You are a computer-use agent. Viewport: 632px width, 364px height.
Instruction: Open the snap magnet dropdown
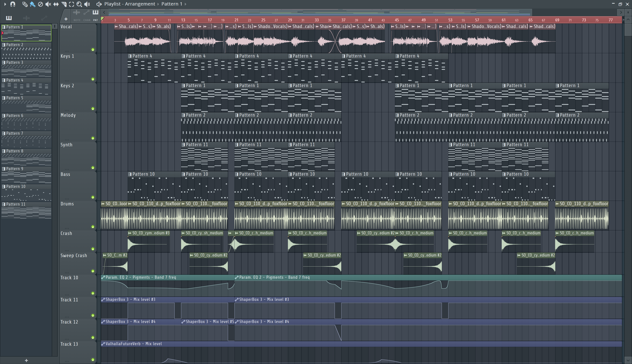(x=13, y=4)
